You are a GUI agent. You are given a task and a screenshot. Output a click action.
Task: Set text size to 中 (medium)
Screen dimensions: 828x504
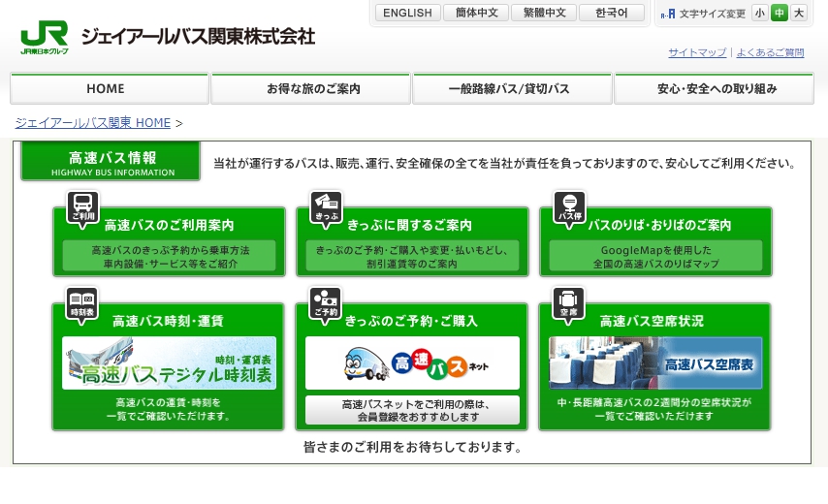779,13
